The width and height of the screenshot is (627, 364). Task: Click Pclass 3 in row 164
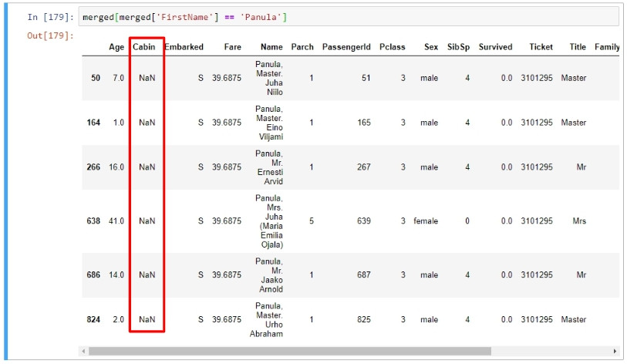pos(403,123)
